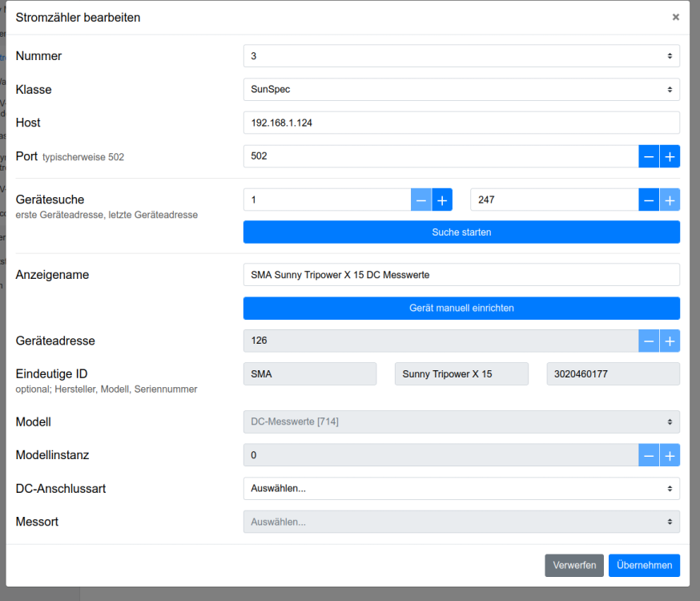The width and height of the screenshot is (700, 601).
Task: Open the Modell dropdown DC-Messwerte
Action: pyautogui.click(x=461, y=422)
